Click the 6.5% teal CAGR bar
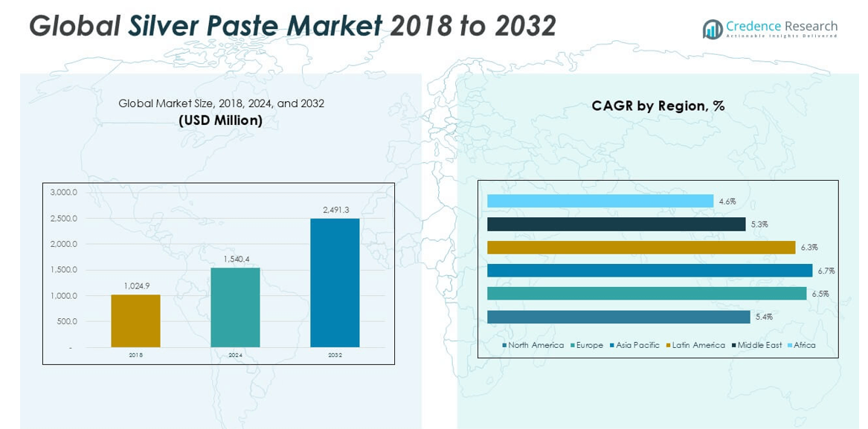Image resolution: width=868 pixels, height=429 pixels. 646,294
